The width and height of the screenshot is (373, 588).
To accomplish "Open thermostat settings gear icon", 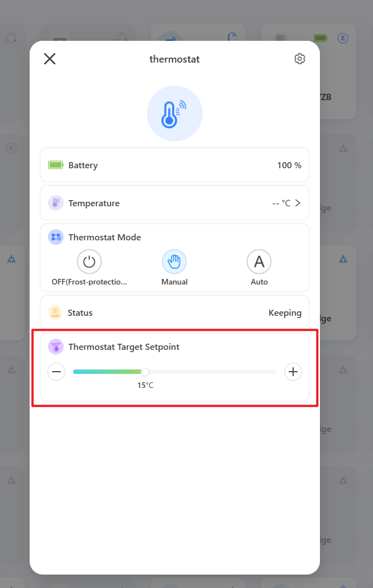I will click(300, 59).
